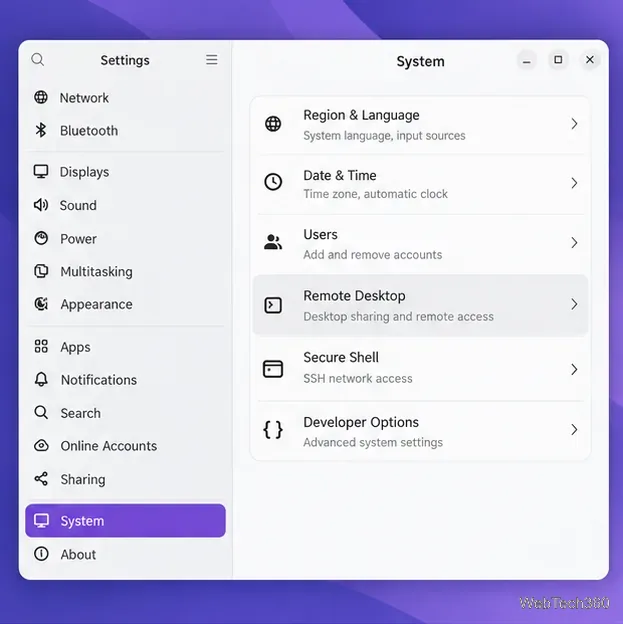This screenshot has height=624, width=623.
Task: Select the About label in sidebar
Action: pos(78,554)
